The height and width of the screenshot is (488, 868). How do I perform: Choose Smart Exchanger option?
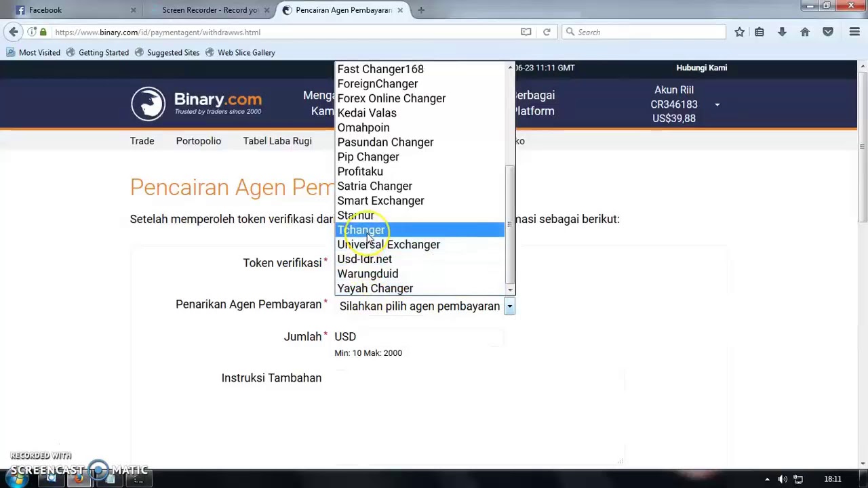(x=420, y=201)
